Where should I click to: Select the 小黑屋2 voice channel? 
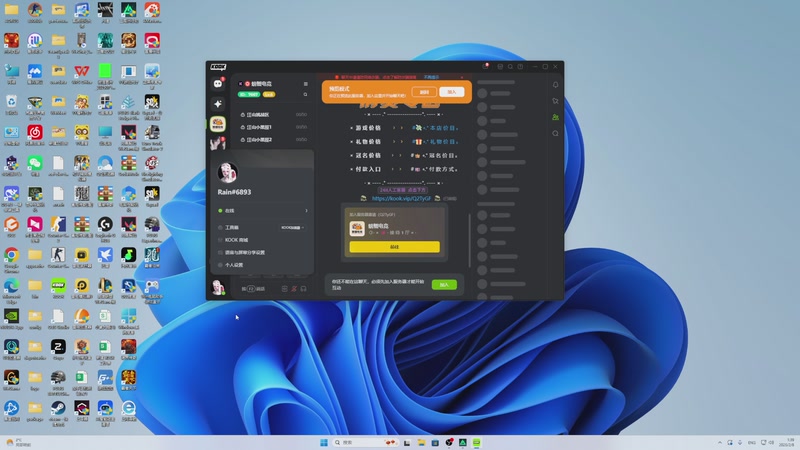point(273,140)
